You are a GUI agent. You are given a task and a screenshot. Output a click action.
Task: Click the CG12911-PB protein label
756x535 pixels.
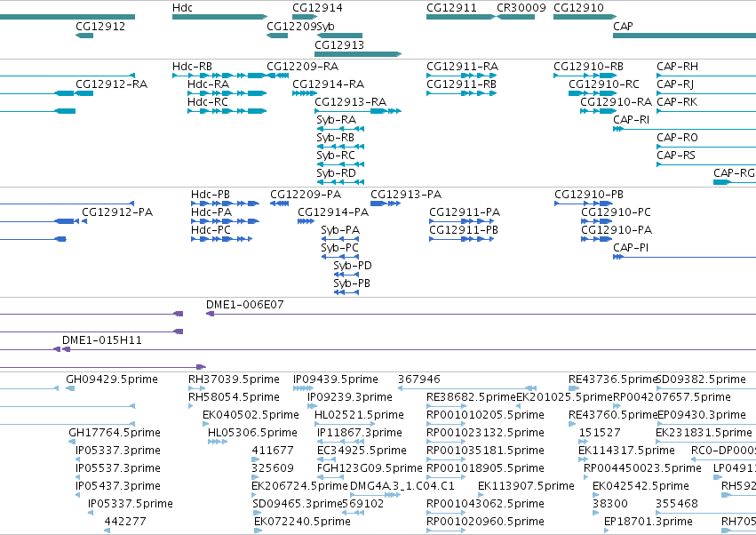464,230
